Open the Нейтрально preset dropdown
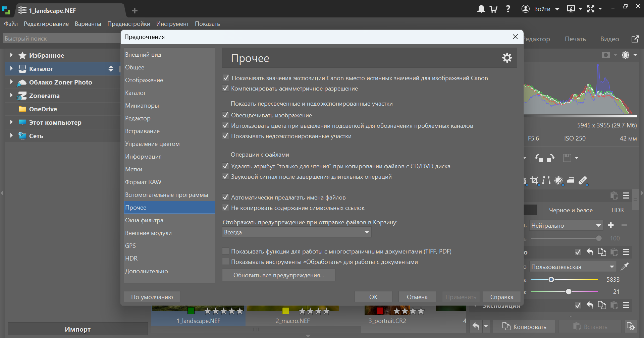The image size is (644, 338). pyautogui.click(x=566, y=226)
